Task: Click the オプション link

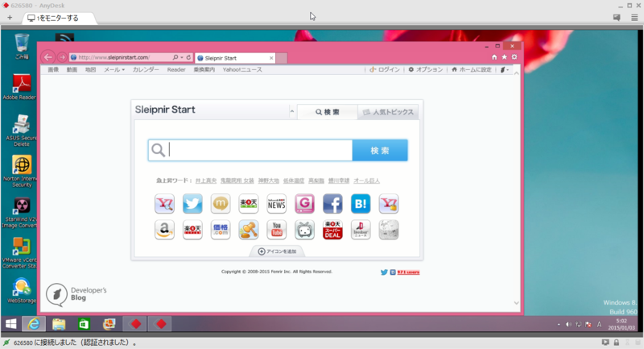Action: pyautogui.click(x=426, y=69)
